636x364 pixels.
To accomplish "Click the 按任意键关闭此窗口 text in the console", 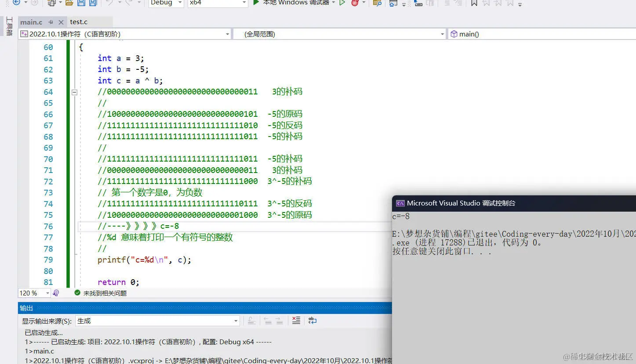I will [x=442, y=252].
